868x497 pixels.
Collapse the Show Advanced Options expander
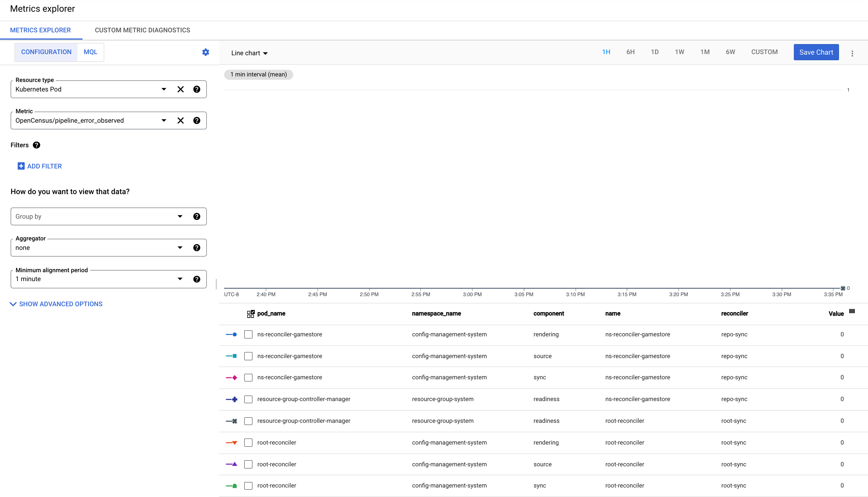(x=56, y=304)
